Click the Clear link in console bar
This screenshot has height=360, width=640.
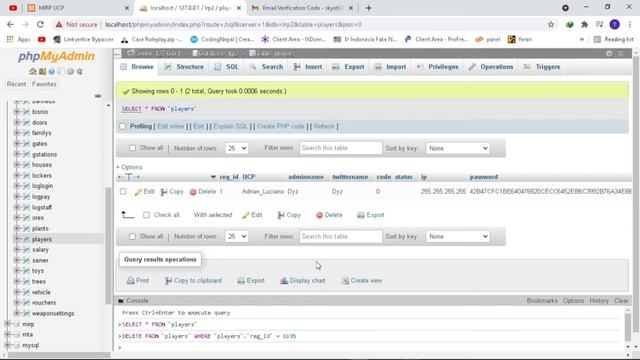coord(621,301)
